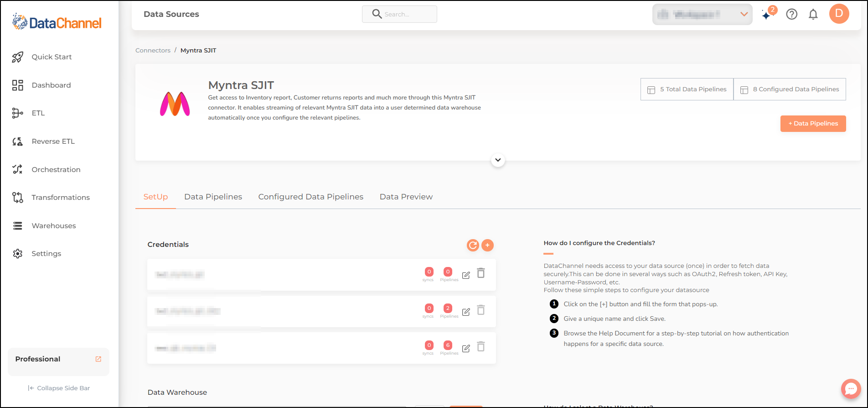Click the search magnifier icon
This screenshot has width=868, height=408.
click(377, 14)
